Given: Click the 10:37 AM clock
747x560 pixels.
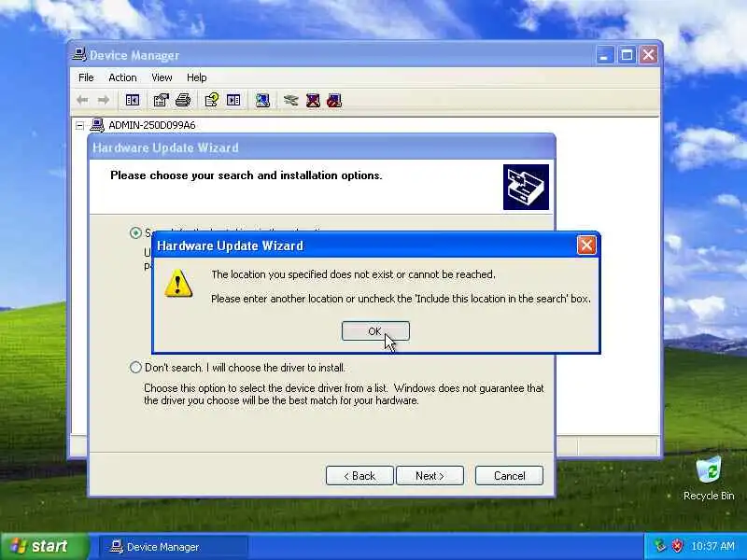Looking at the screenshot, I should [712, 546].
